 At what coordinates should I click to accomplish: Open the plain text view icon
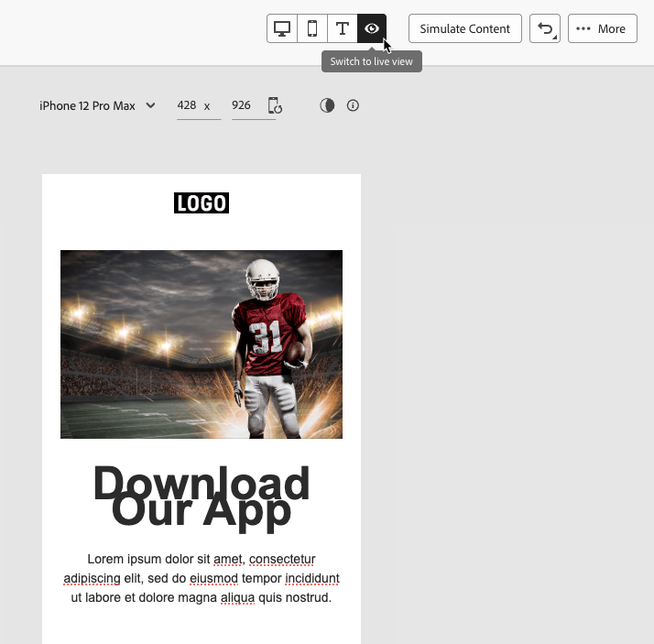[342, 28]
